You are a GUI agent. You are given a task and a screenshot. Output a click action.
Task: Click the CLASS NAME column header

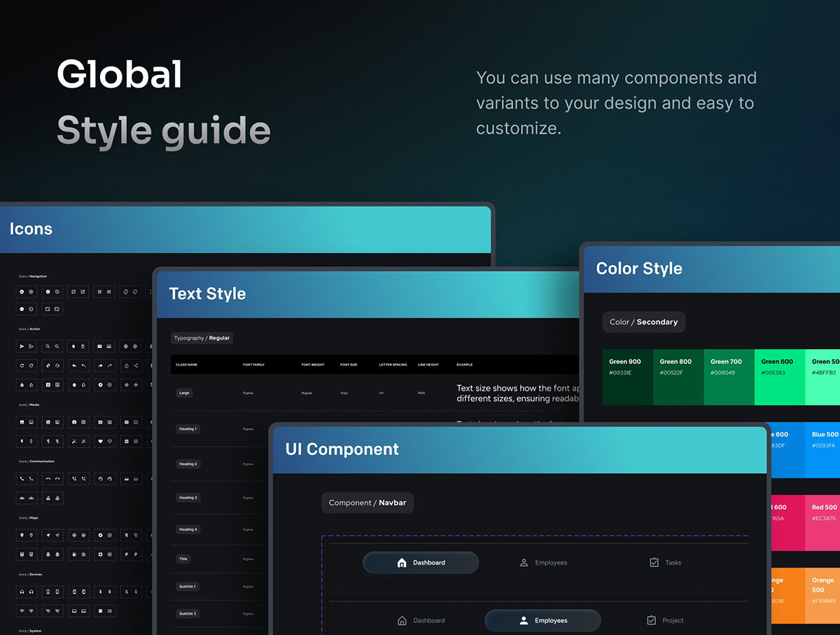186,365
